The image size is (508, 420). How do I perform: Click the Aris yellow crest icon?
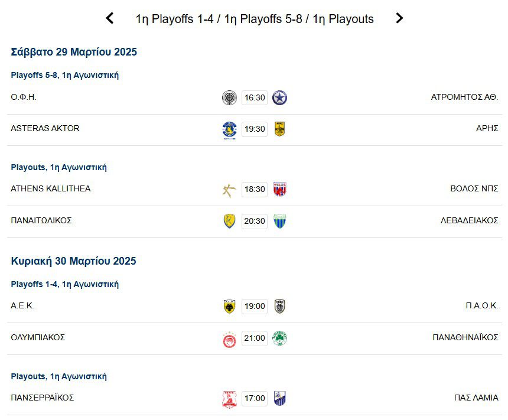click(280, 129)
